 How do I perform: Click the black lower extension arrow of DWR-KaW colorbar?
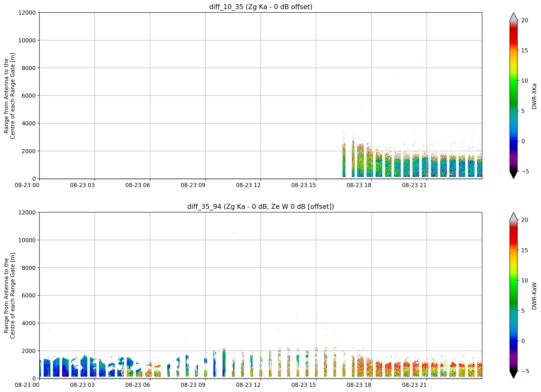point(513,375)
